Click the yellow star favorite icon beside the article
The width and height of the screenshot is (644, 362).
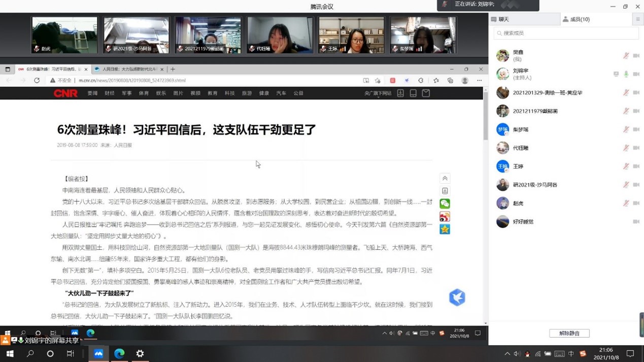coord(445,229)
